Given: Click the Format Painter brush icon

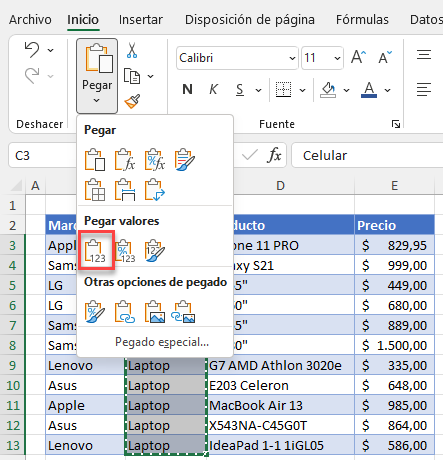Looking at the screenshot, I should point(132,101).
